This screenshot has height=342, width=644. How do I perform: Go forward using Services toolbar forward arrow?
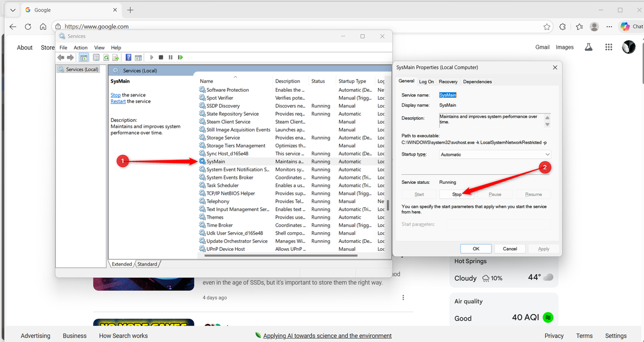click(70, 57)
